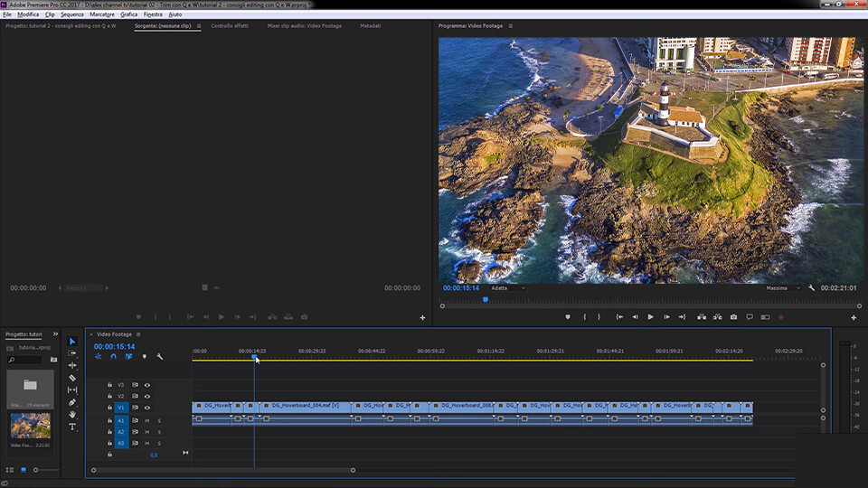This screenshot has height=488, width=868.
Task: Open the Finestra menu
Action: tap(153, 14)
